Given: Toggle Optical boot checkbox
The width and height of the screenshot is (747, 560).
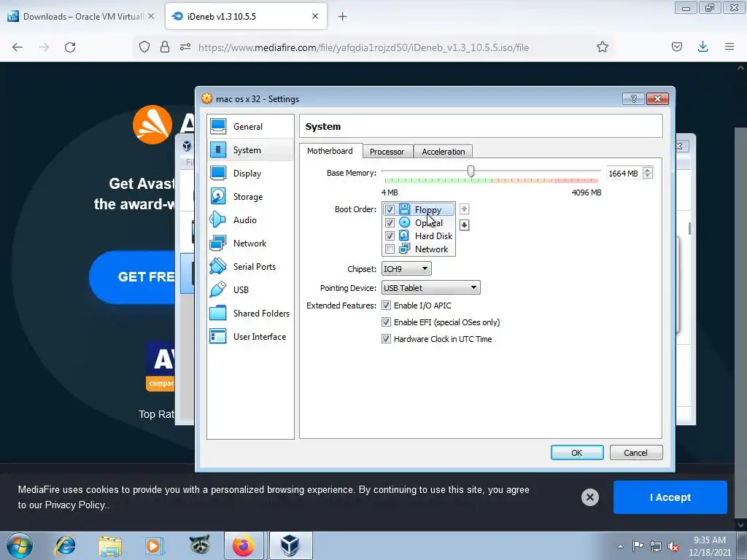Looking at the screenshot, I should [x=390, y=223].
